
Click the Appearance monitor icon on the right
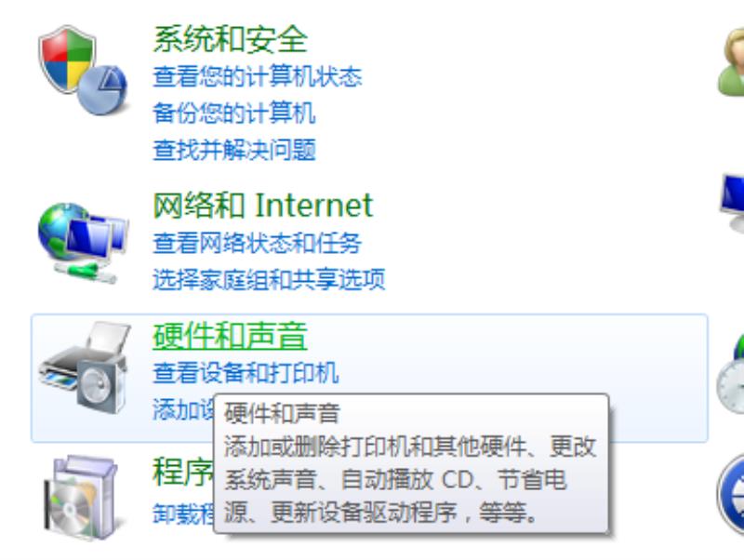[732, 203]
